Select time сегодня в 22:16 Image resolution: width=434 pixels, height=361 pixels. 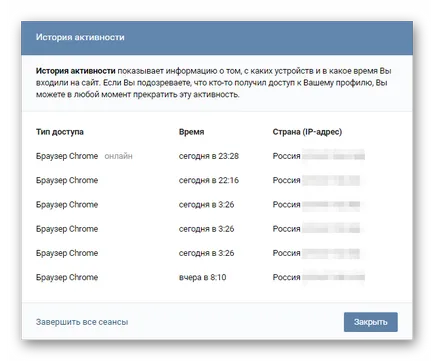pos(209,180)
